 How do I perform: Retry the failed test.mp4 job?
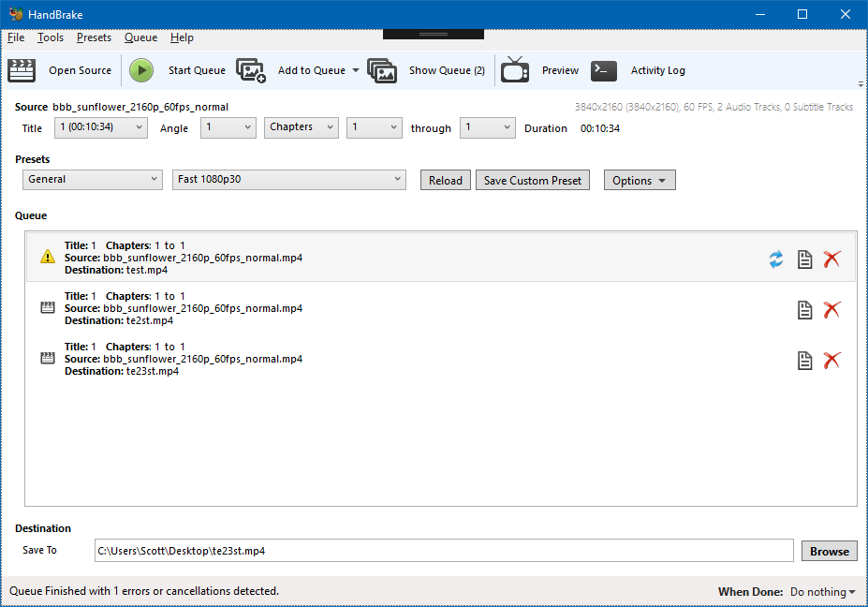point(776,259)
